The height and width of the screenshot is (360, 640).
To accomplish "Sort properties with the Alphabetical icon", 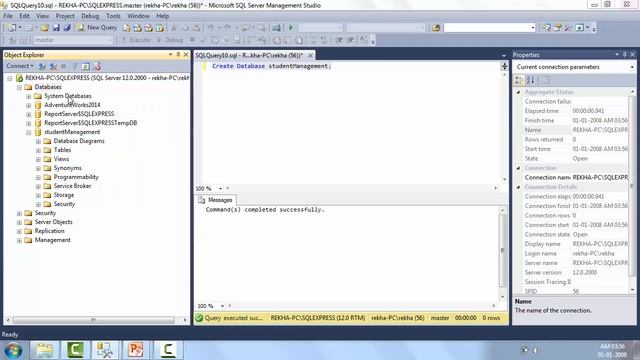I will [x=530, y=80].
